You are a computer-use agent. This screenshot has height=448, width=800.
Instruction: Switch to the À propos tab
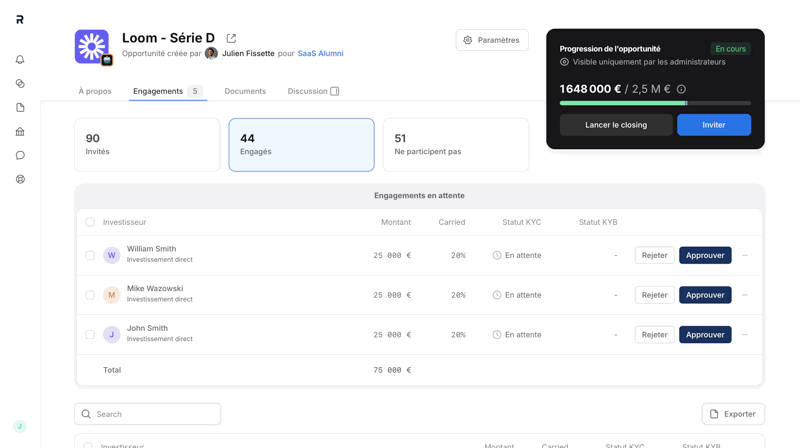point(95,91)
